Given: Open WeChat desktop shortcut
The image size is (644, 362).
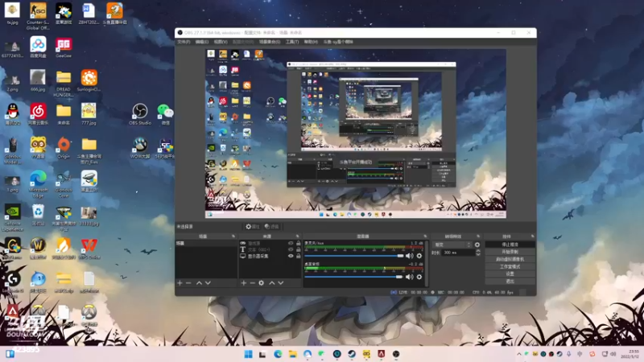Looking at the screenshot, I should coord(165,114).
